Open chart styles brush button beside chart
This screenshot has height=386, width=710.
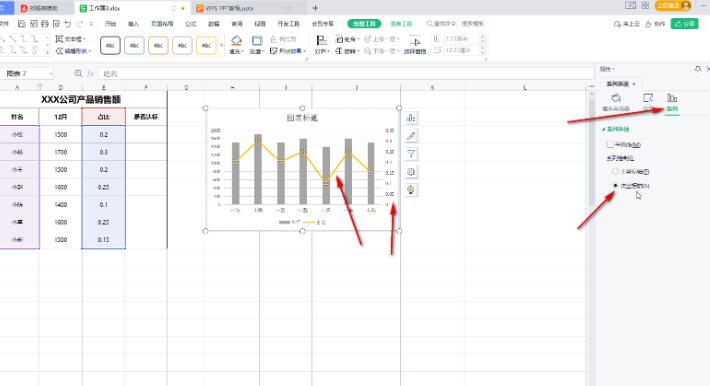pos(411,136)
